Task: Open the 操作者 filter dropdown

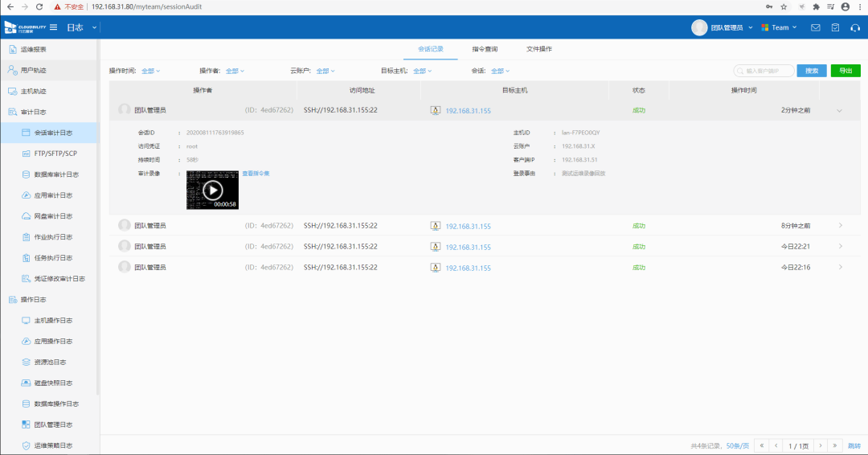Action: point(235,71)
